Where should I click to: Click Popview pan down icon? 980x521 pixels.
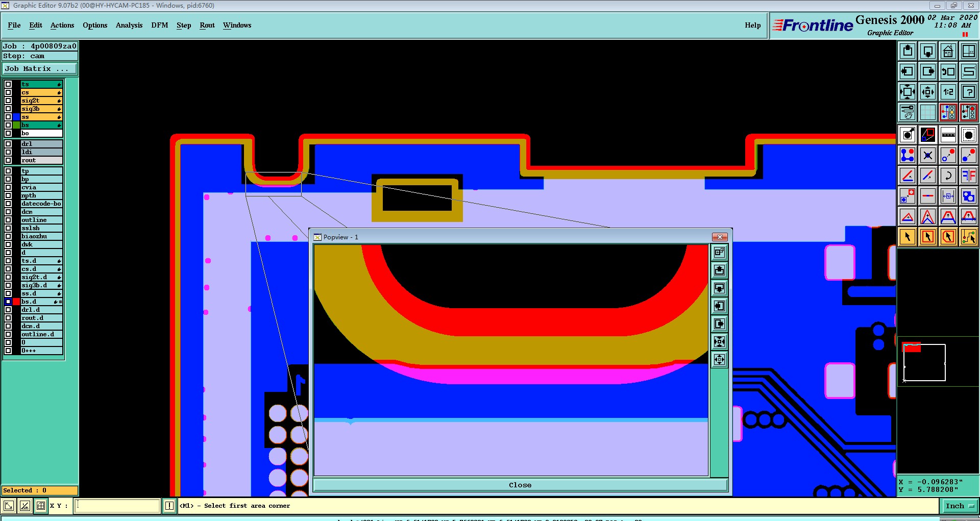(x=720, y=288)
